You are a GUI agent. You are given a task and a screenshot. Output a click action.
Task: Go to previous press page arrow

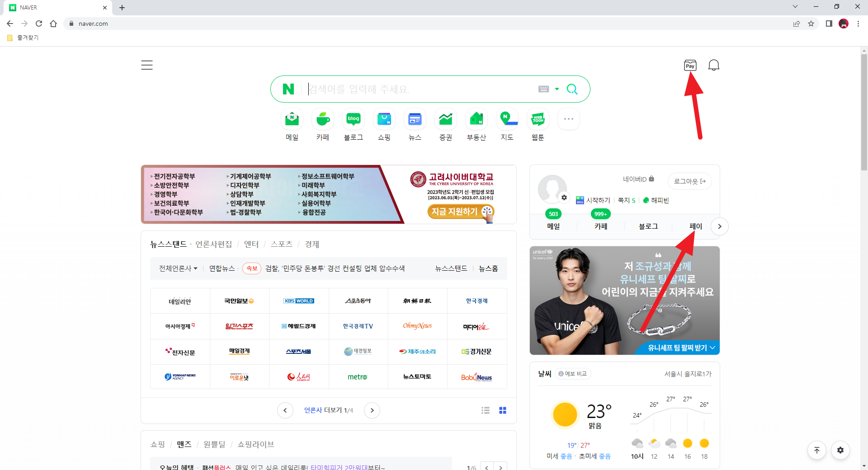285,410
